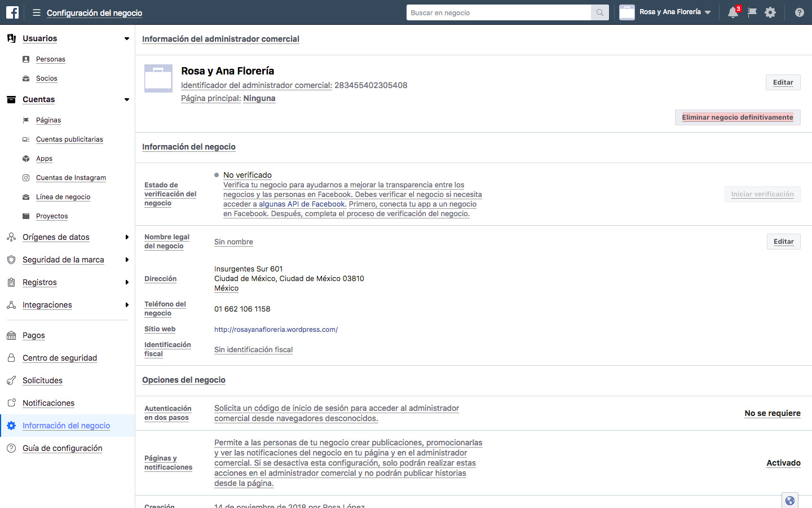This screenshot has height=508, width=812.
Task: Click the Seguridad de la marca shield icon
Action: [11, 260]
